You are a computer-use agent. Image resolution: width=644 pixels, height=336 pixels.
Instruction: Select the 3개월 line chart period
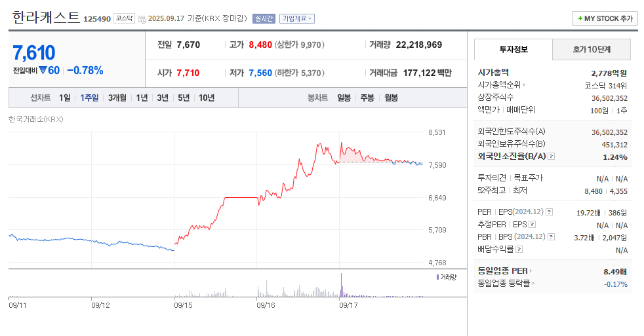click(117, 98)
